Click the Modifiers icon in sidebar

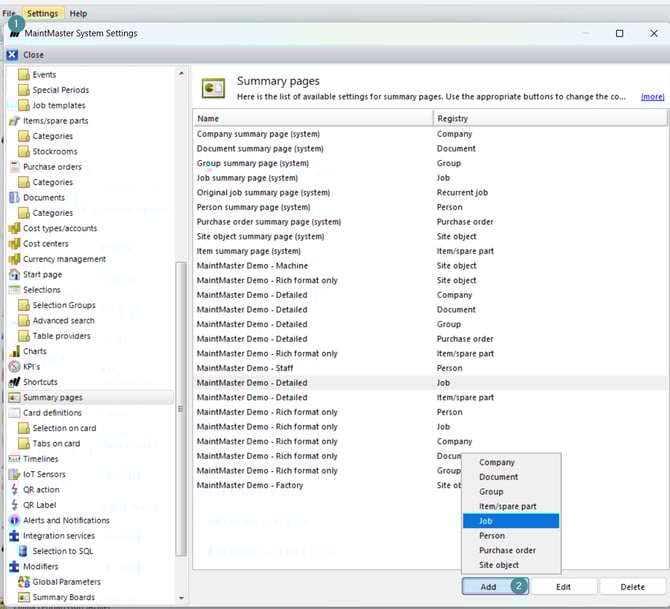(x=14, y=567)
